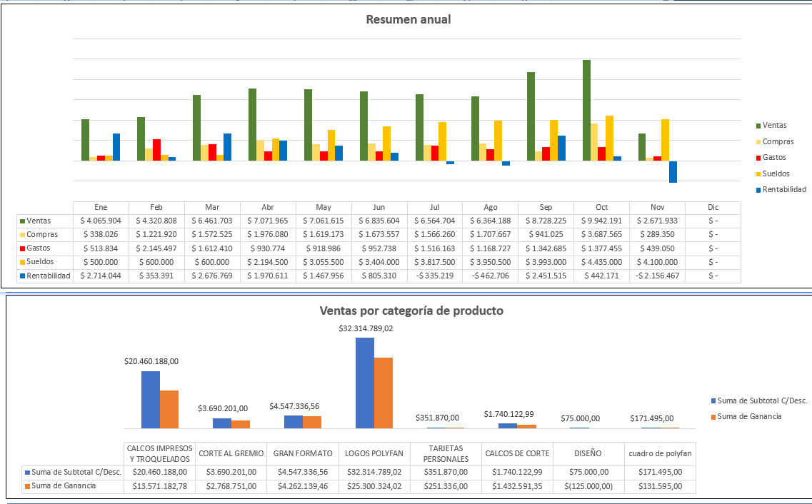Select the Sueldos entry in the annual chart legend
The height and width of the screenshot is (504, 812).
click(773, 174)
